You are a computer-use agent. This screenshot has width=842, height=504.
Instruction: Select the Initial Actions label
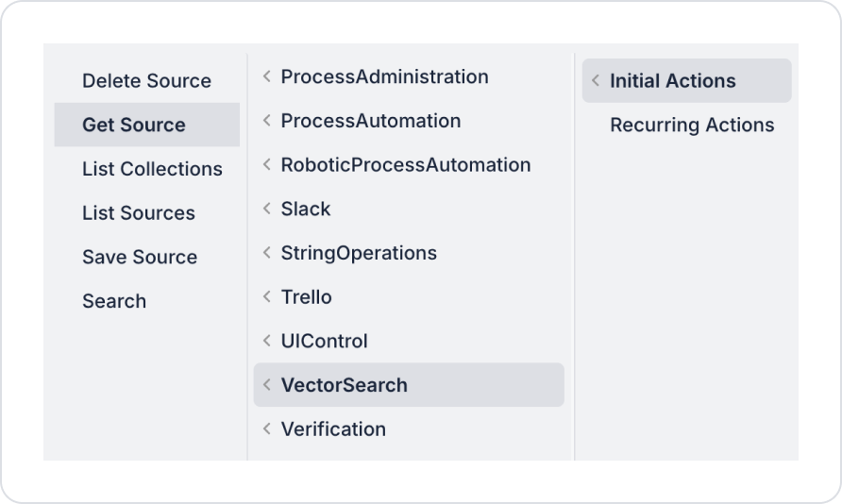672,81
